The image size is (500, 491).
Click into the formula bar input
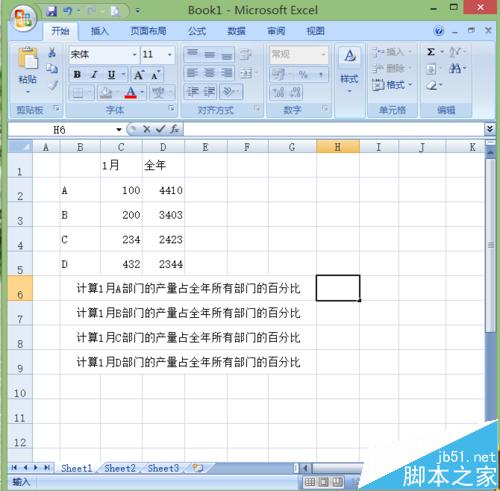[x=333, y=129]
